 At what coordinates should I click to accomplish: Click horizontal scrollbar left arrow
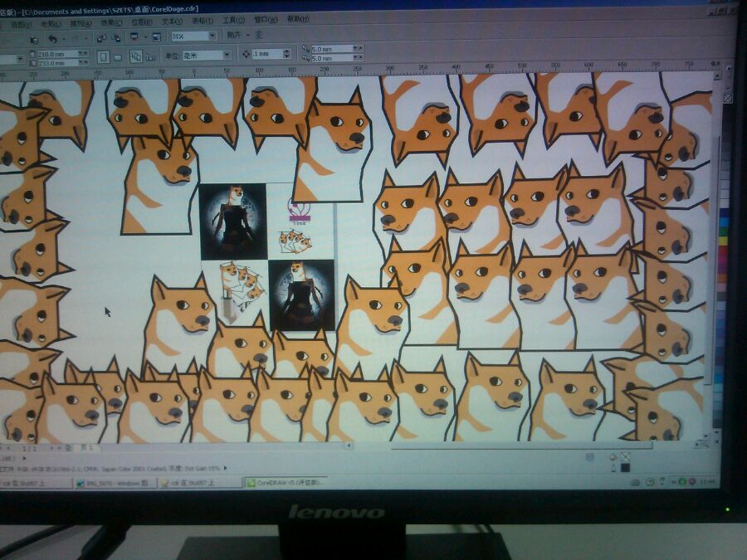click(x=349, y=446)
